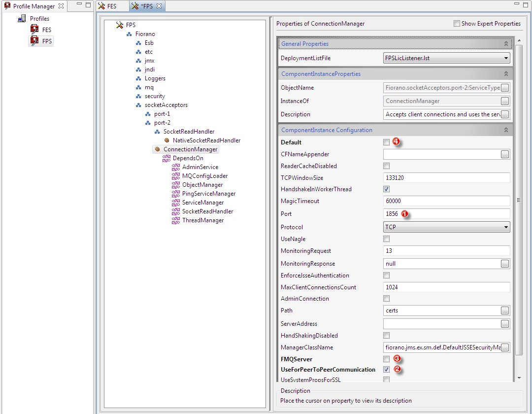Select the security node under Fiorano

point(155,96)
